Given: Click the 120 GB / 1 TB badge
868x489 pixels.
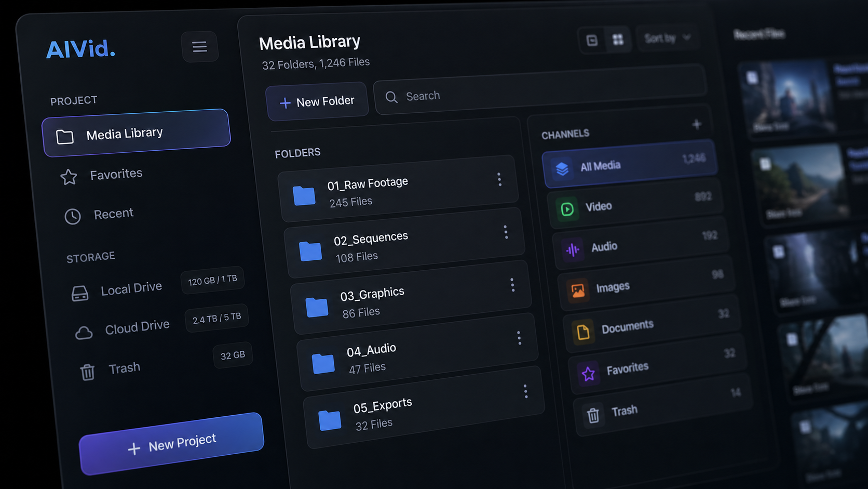Looking at the screenshot, I should (x=212, y=281).
